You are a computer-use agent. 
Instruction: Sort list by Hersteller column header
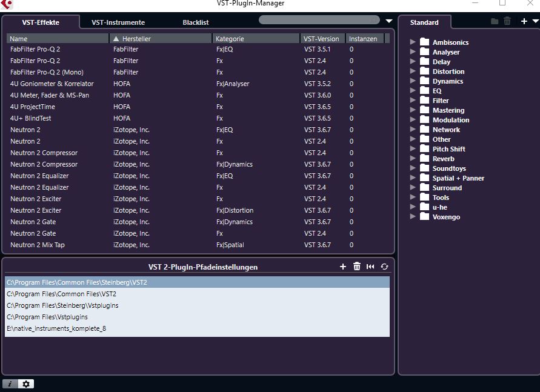[161, 39]
